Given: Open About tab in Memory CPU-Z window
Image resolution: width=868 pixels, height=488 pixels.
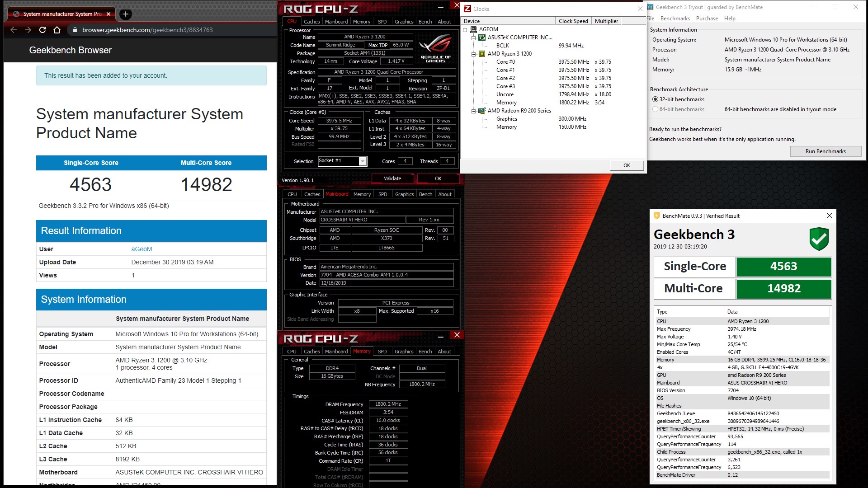Looking at the screenshot, I should point(444,352).
